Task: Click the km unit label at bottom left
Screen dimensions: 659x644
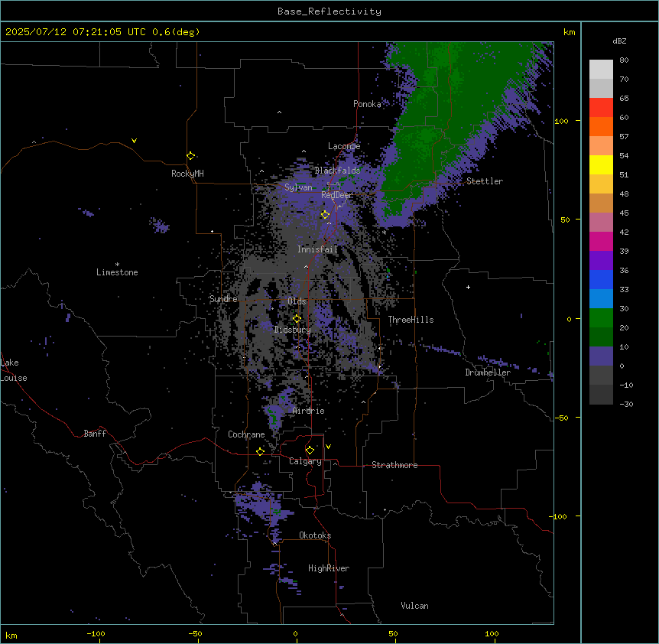Action: point(11,635)
